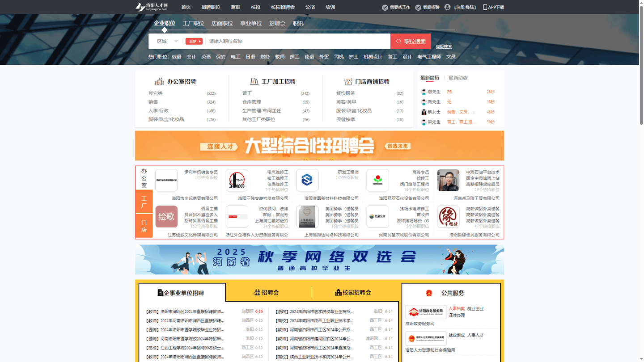Open 高级搜索 advanced search link
Image resolution: width=644 pixels, height=362 pixels.
[x=444, y=46]
